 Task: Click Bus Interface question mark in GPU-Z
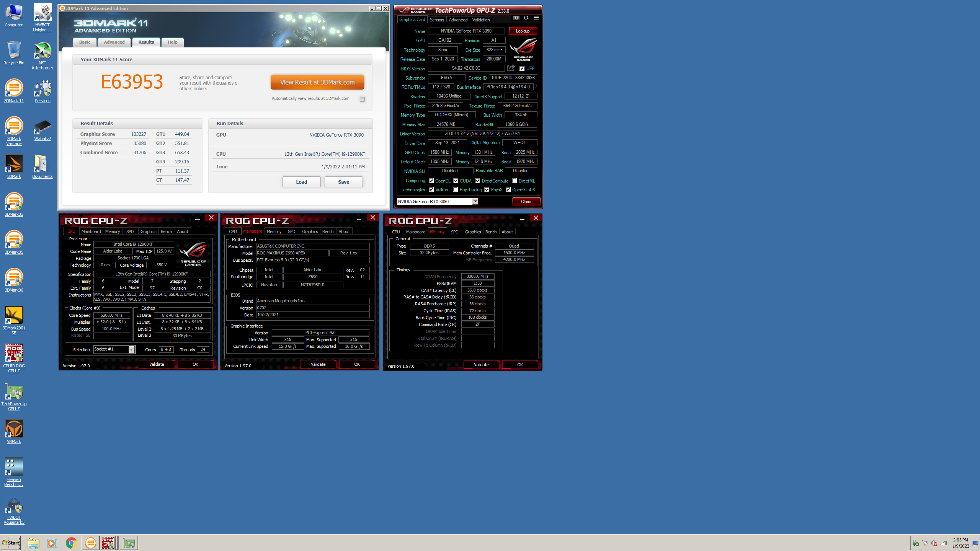coord(536,87)
